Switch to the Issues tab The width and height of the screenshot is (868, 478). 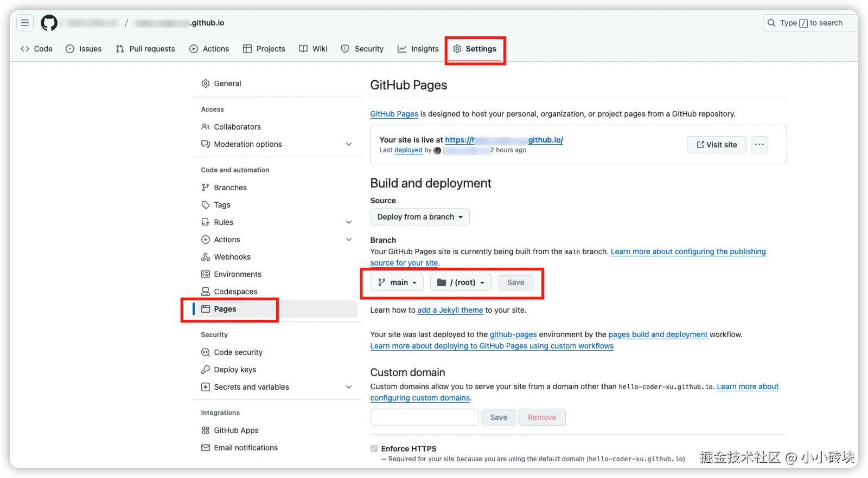(x=84, y=49)
